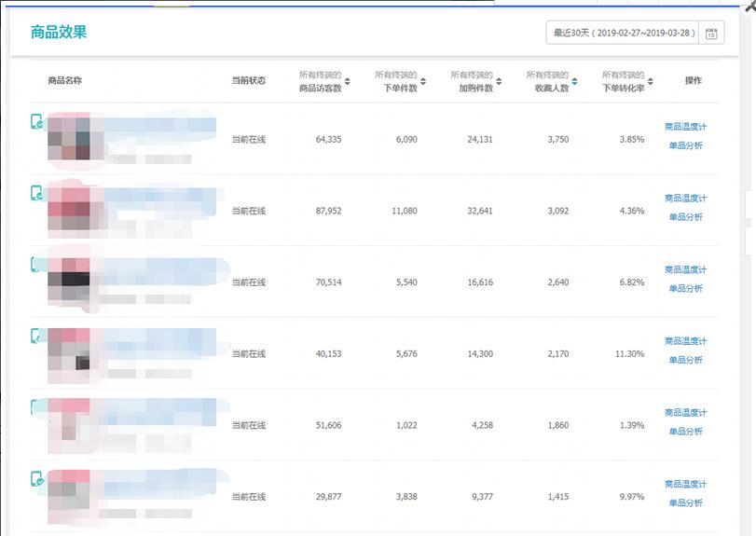
Task: Open 商品温度计 for the 11.30% conversion row
Action: (685, 341)
